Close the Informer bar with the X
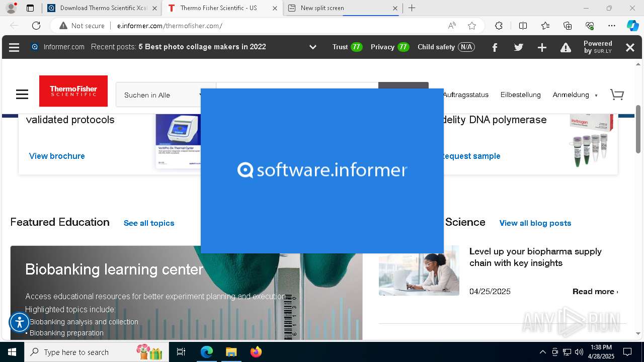644x362 pixels. coord(630,47)
